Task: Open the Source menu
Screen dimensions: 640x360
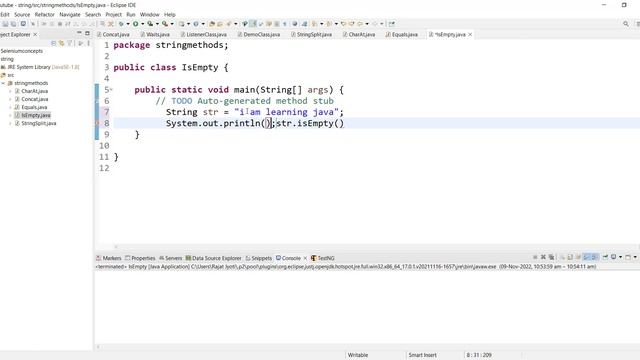Action: 22,14
